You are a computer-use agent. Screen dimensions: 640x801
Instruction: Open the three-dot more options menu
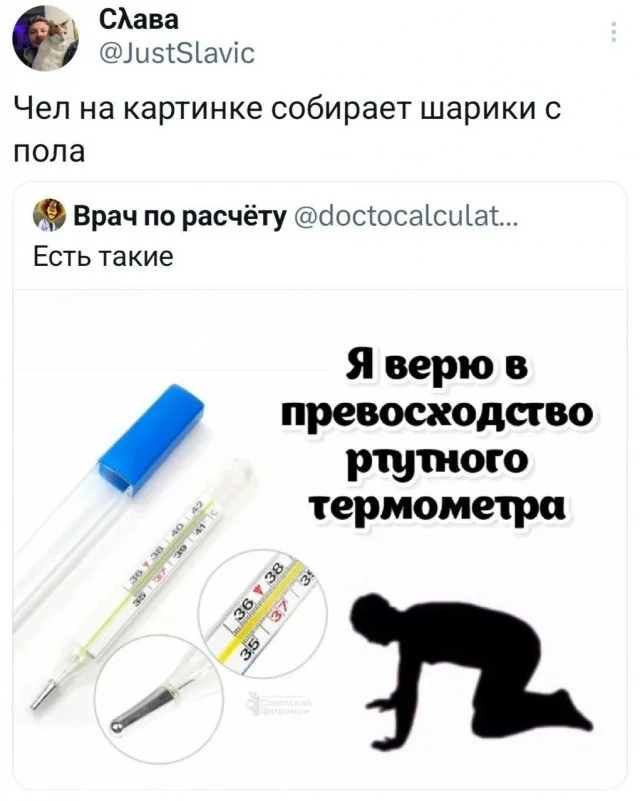(x=614, y=32)
